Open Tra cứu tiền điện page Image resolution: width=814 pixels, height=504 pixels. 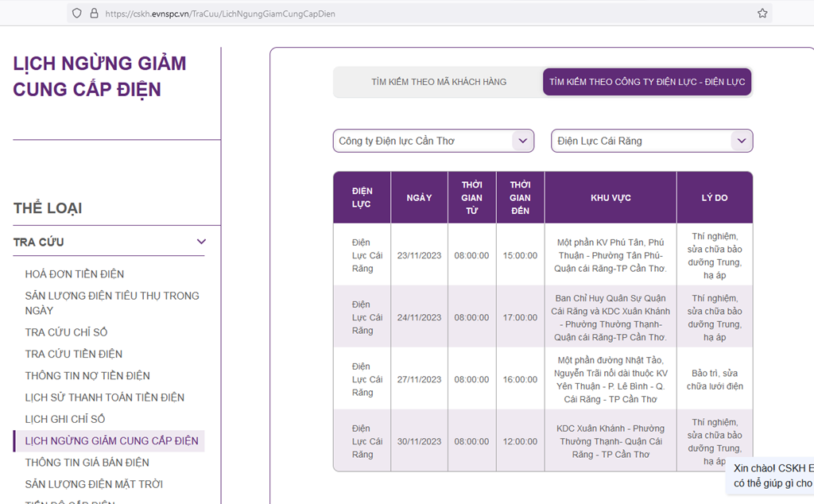74,354
